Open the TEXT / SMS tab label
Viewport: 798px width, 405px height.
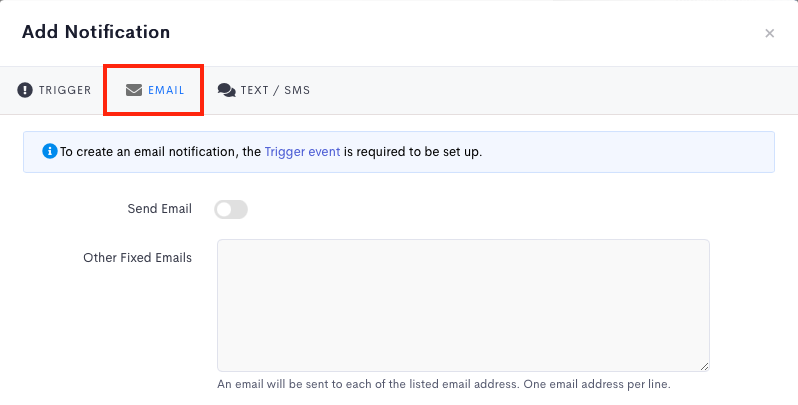[x=275, y=90]
